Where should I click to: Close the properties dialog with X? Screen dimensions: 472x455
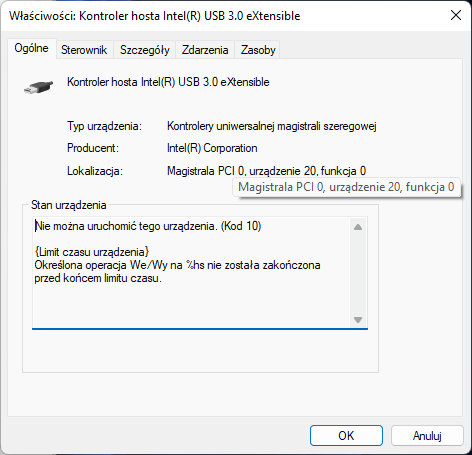pyautogui.click(x=456, y=15)
